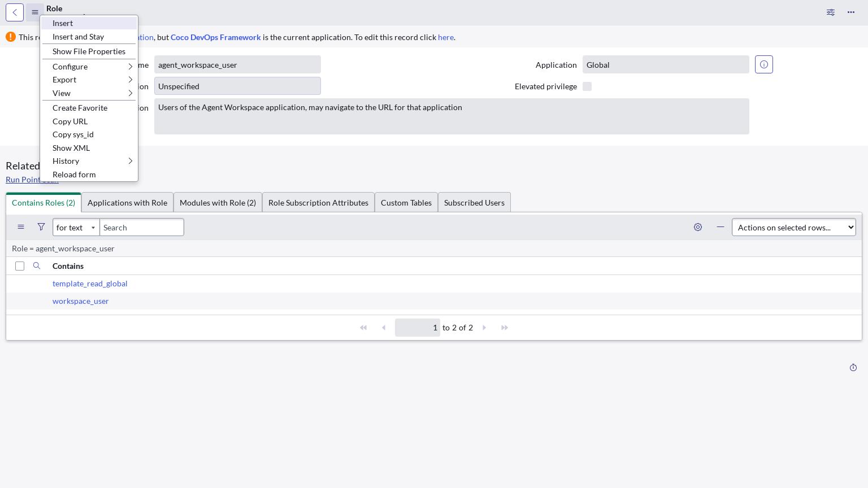868x488 pixels.
Task: Click the column search magnifier icon
Action: (37, 266)
